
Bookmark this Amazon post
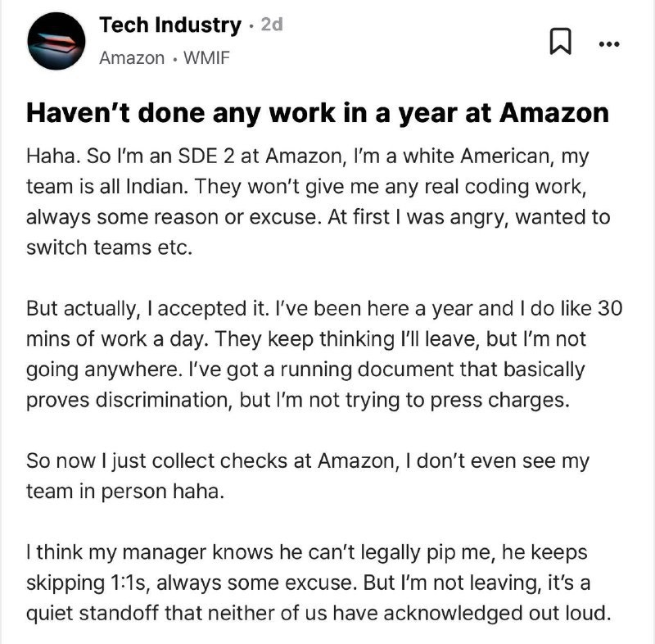coord(560,41)
